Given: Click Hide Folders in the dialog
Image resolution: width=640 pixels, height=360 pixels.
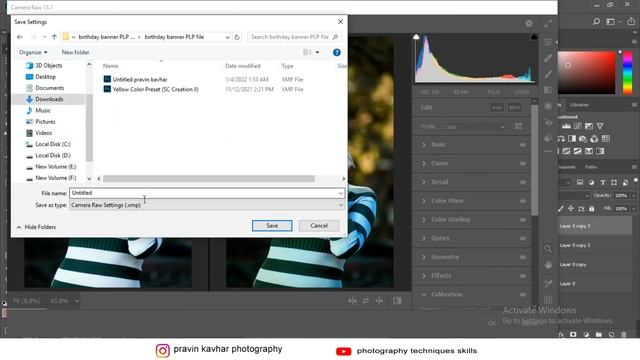Looking at the screenshot, I should [36, 227].
